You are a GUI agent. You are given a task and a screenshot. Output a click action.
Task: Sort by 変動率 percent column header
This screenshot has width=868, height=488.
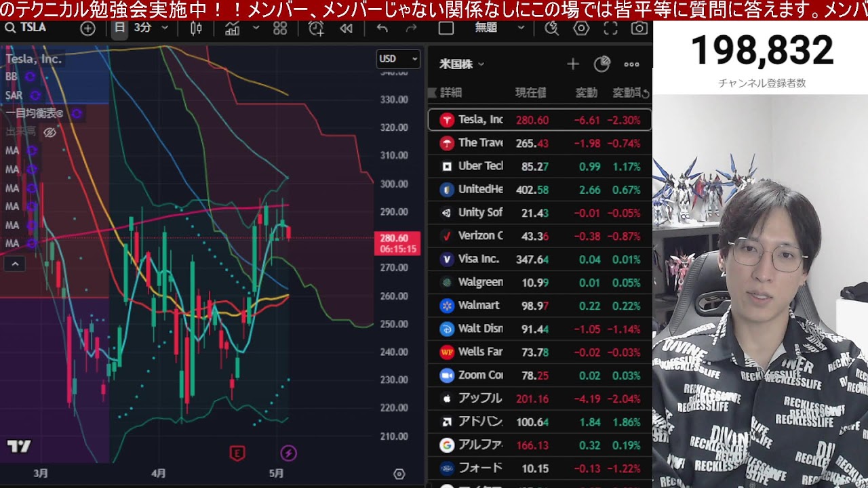(627, 93)
